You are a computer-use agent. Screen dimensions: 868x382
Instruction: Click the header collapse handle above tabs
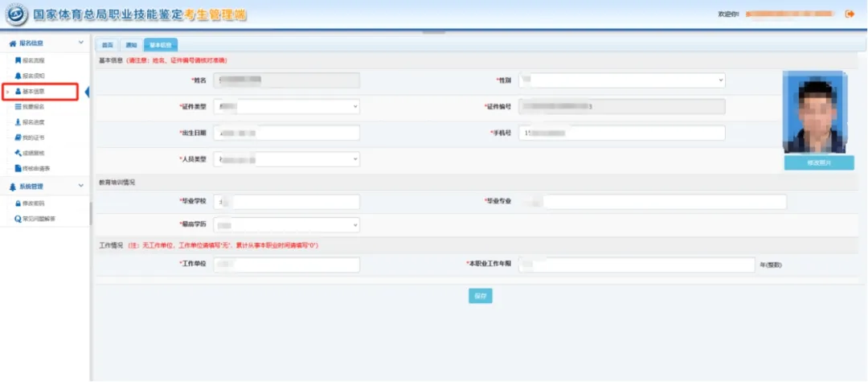(433, 31)
